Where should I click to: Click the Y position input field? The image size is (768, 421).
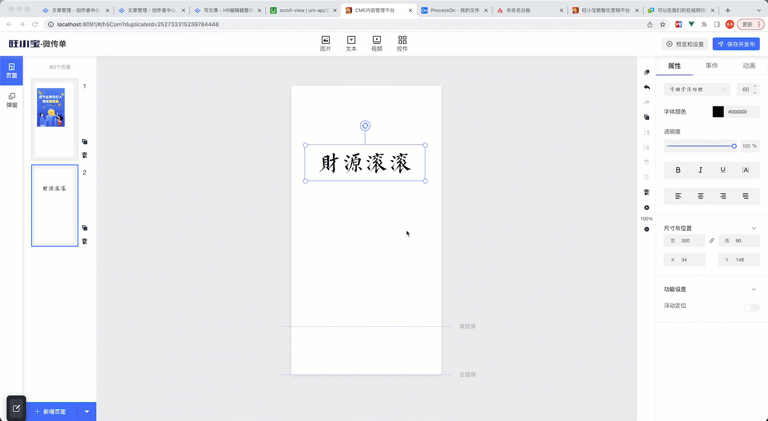(739, 260)
